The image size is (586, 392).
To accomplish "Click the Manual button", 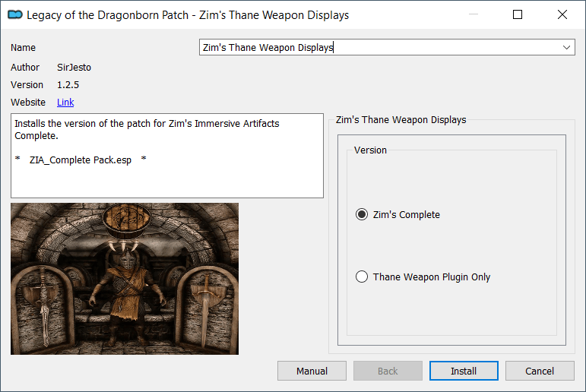I will 312,371.
